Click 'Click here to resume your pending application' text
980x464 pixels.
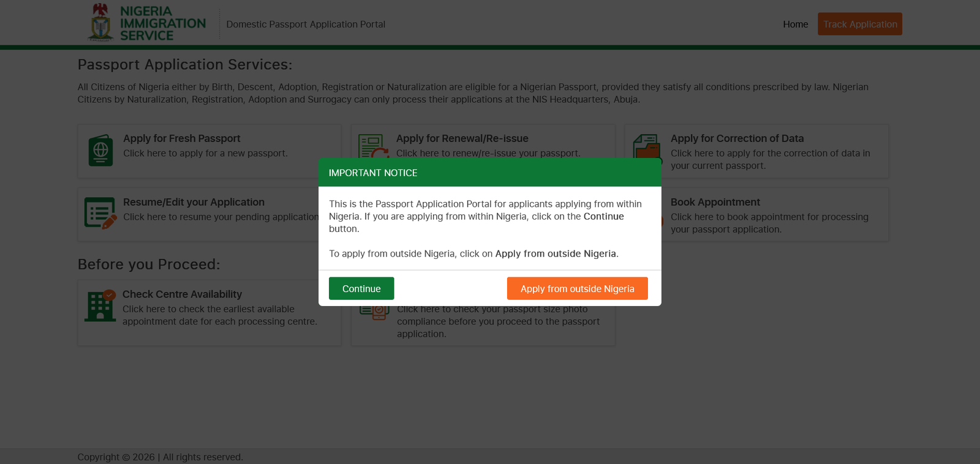221,217
